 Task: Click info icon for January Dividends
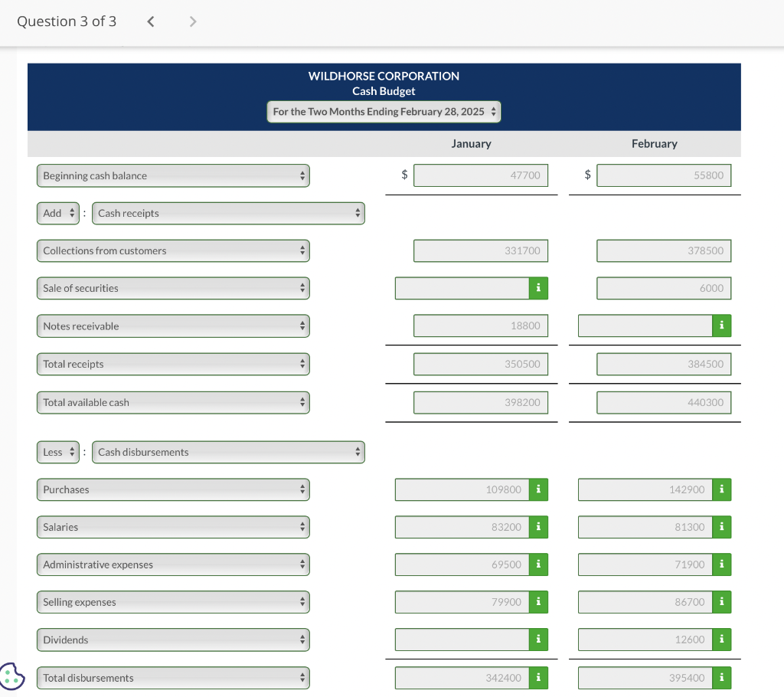click(538, 640)
